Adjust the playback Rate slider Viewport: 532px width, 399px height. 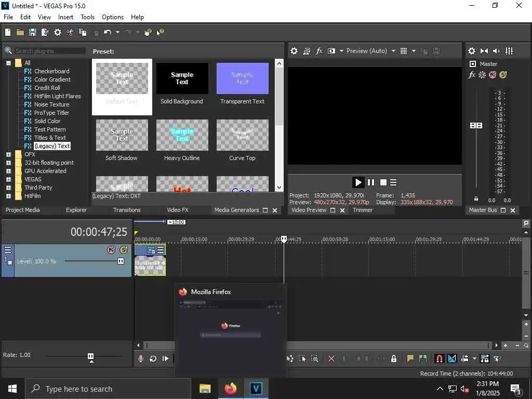point(90,356)
